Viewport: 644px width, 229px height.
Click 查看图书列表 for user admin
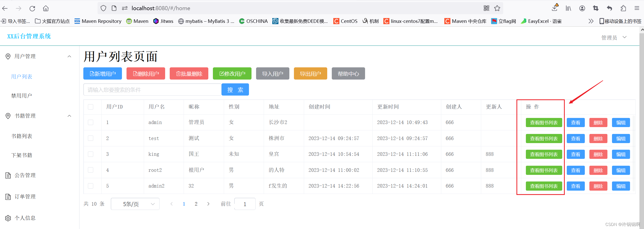544,123
